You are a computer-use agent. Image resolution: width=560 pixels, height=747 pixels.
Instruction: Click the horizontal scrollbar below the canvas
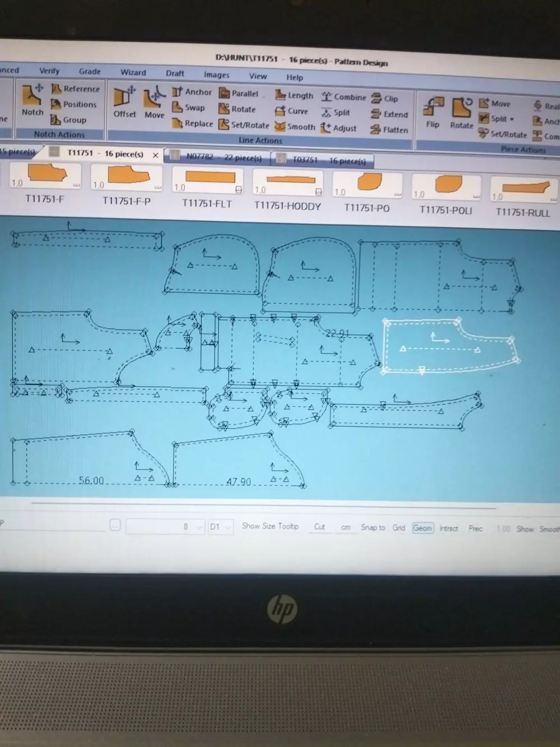pos(263,505)
